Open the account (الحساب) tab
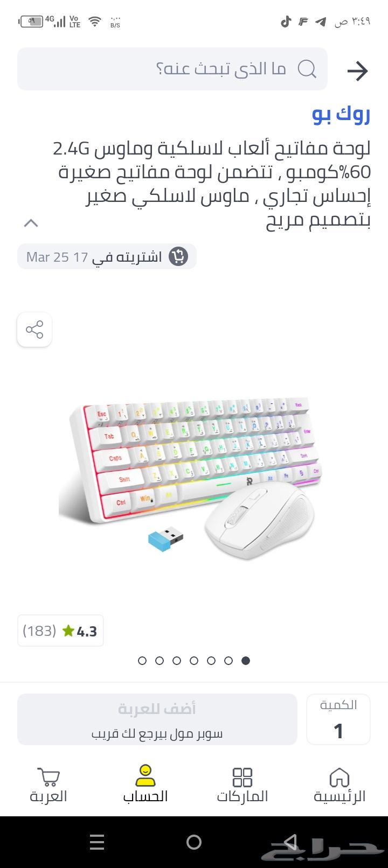388x868 pixels. (x=145, y=784)
